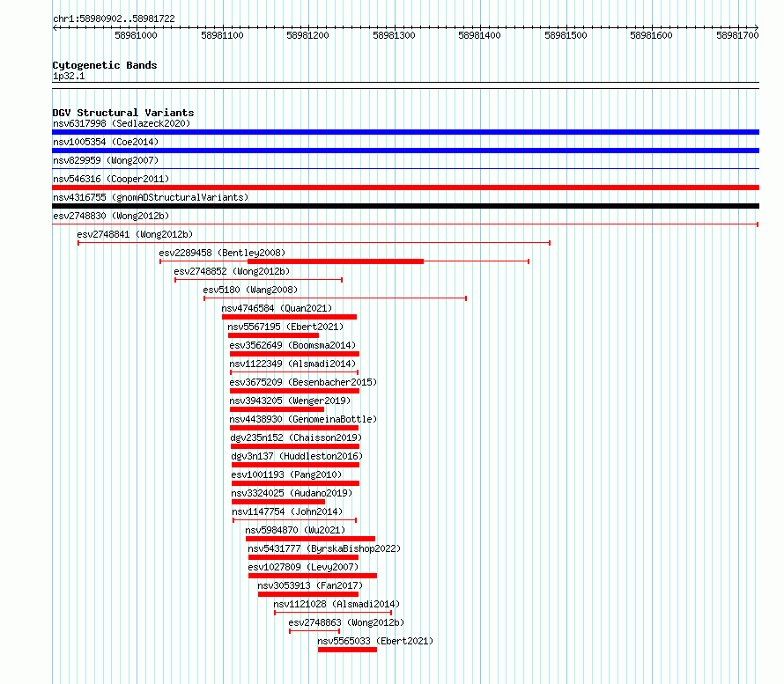The width and height of the screenshot is (784, 684).
Task: Click the blue bar under nsv1005354
Action: pyautogui.click(x=405, y=151)
